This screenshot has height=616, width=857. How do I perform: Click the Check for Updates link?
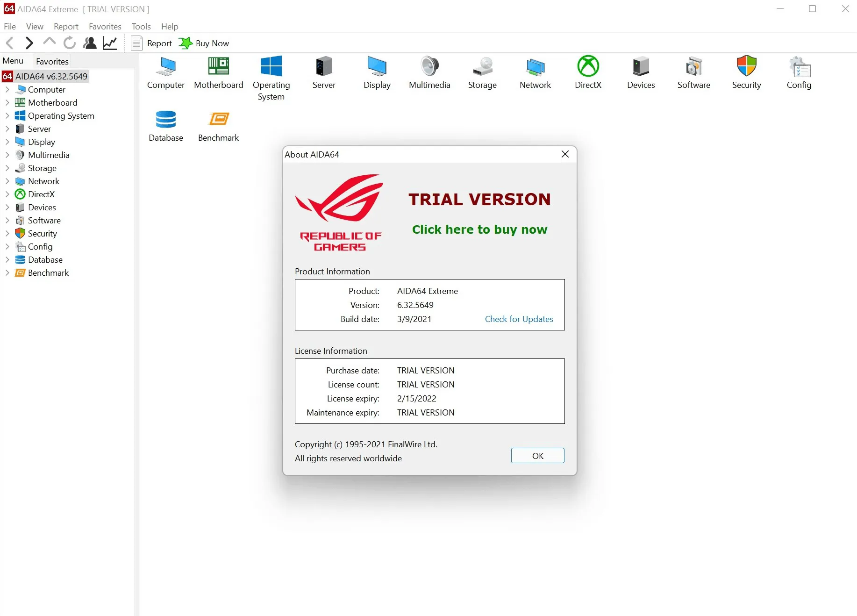[x=519, y=319]
